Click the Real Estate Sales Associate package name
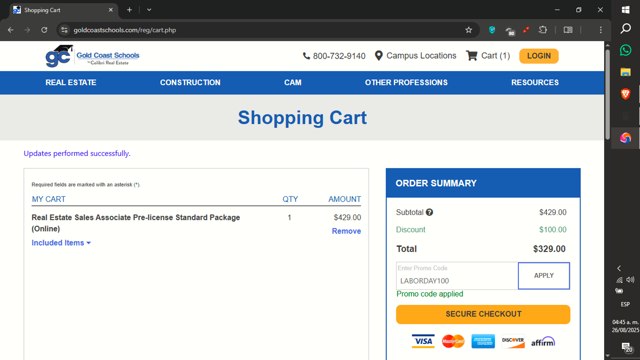Viewport: 640px width, 360px height. tap(136, 223)
